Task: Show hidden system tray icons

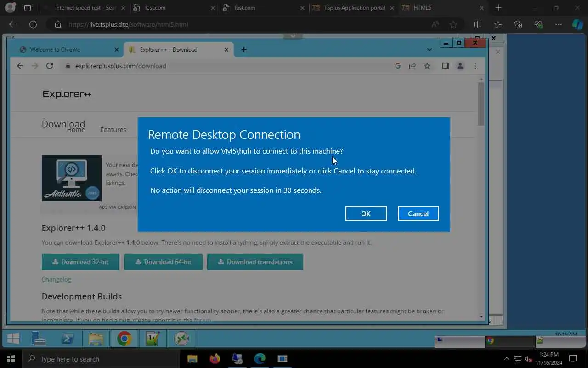Action: 507,359
